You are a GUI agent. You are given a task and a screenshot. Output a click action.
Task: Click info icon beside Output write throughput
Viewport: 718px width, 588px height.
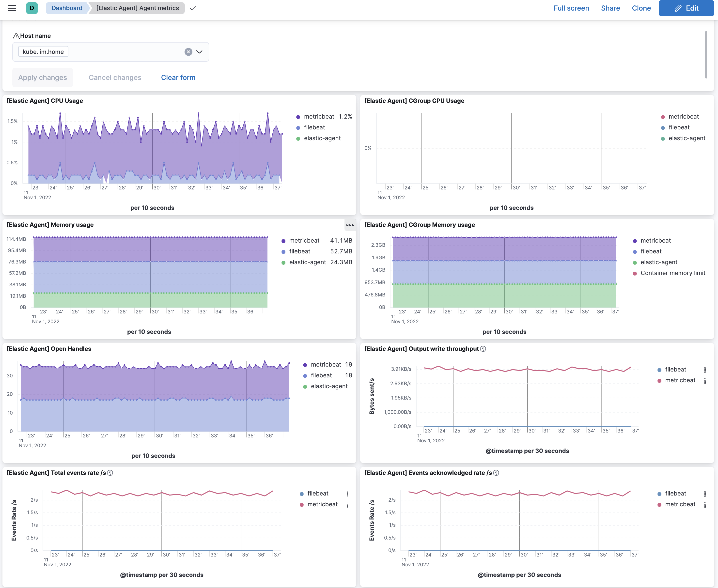483,349
